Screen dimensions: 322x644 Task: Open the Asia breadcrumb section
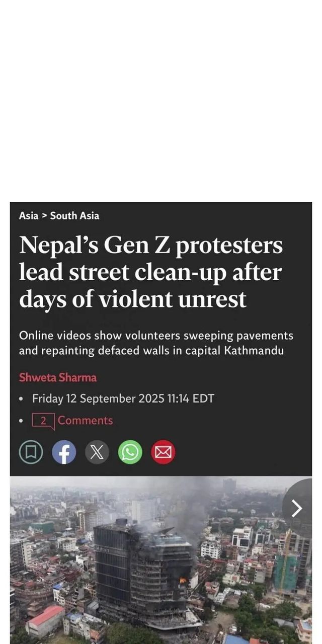coord(29,215)
